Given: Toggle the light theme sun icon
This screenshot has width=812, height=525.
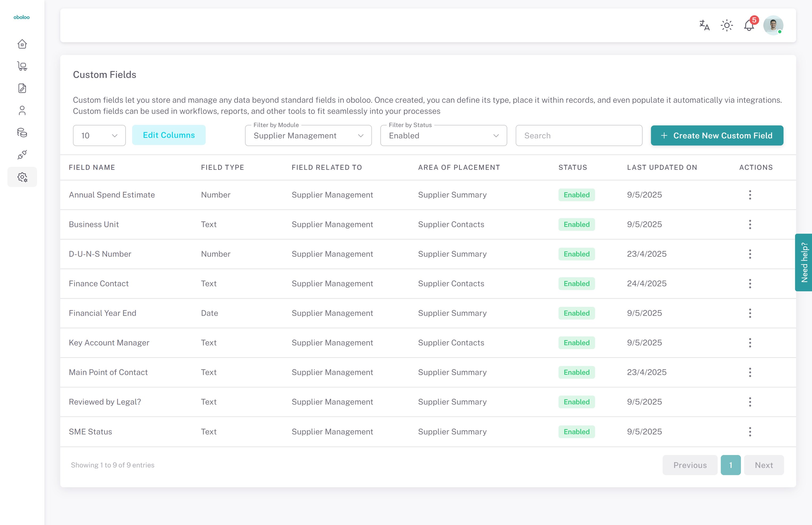Looking at the screenshot, I should pos(727,25).
